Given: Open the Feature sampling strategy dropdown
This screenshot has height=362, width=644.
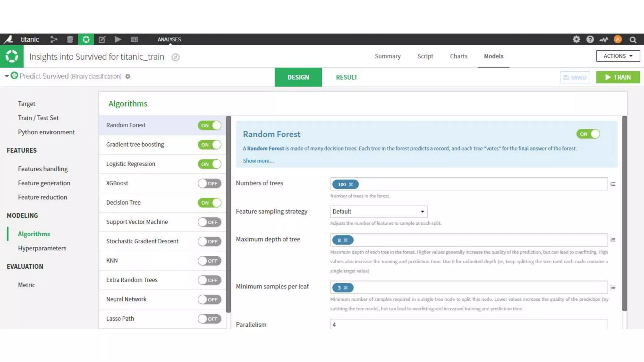Looking at the screenshot, I should 379,211.
